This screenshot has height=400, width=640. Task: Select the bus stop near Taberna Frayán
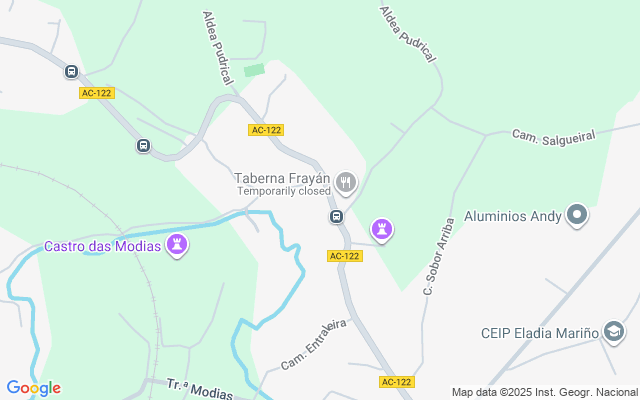[336, 216]
